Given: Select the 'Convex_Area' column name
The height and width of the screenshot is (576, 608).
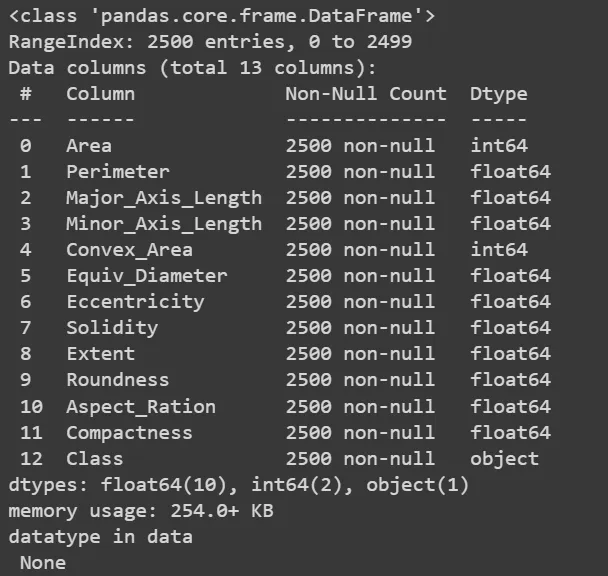Looking at the screenshot, I should (129, 250).
